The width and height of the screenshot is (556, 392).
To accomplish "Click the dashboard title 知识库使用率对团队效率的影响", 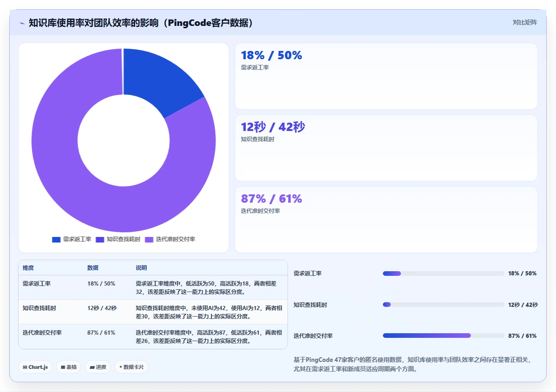I will 141,23.
